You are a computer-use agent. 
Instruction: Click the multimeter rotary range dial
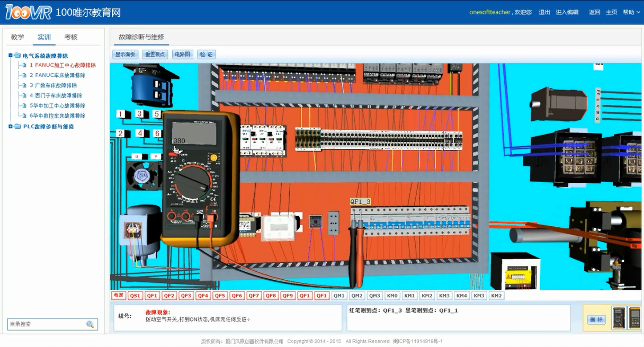[193, 183]
